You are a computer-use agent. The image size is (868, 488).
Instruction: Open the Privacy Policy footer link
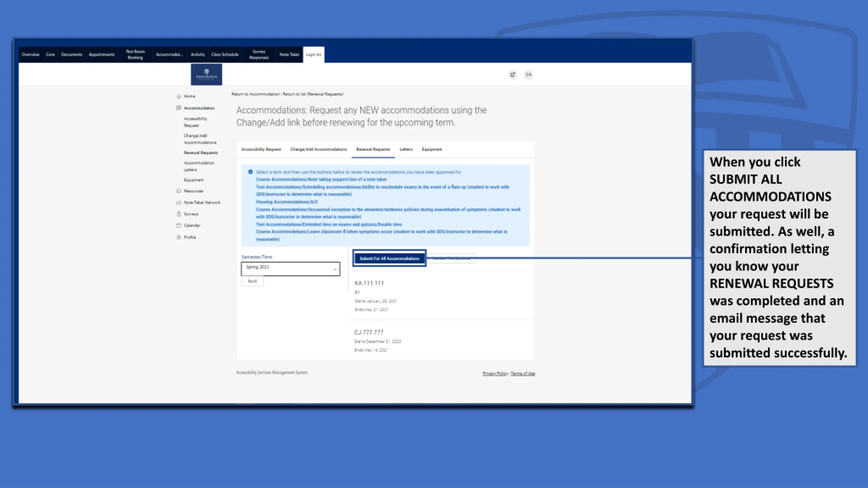(x=495, y=373)
